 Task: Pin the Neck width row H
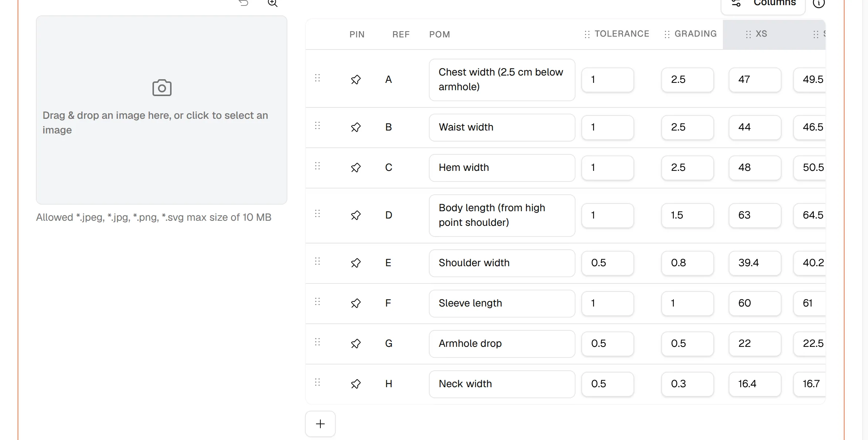(356, 384)
